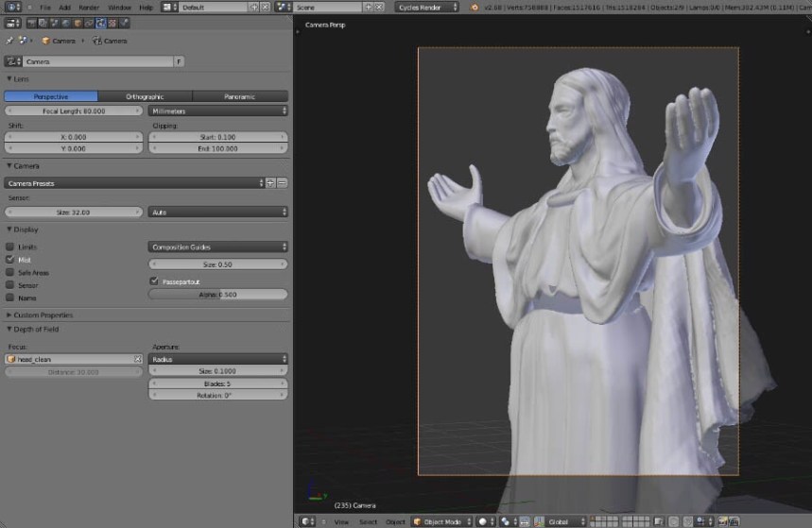This screenshot has width=812, height=528.
Task: Enable the Limits checkbox
Action: pyautogui.click(x=10, y=247)
